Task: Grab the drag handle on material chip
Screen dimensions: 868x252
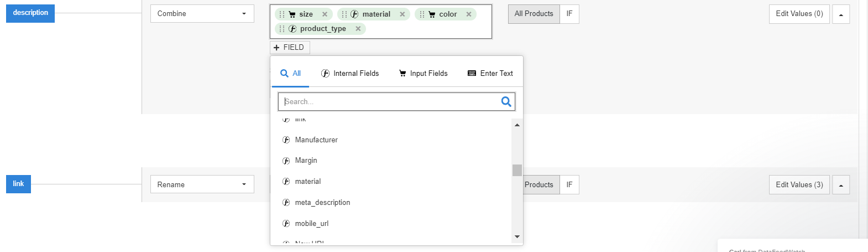Action: tap(344, 14)
